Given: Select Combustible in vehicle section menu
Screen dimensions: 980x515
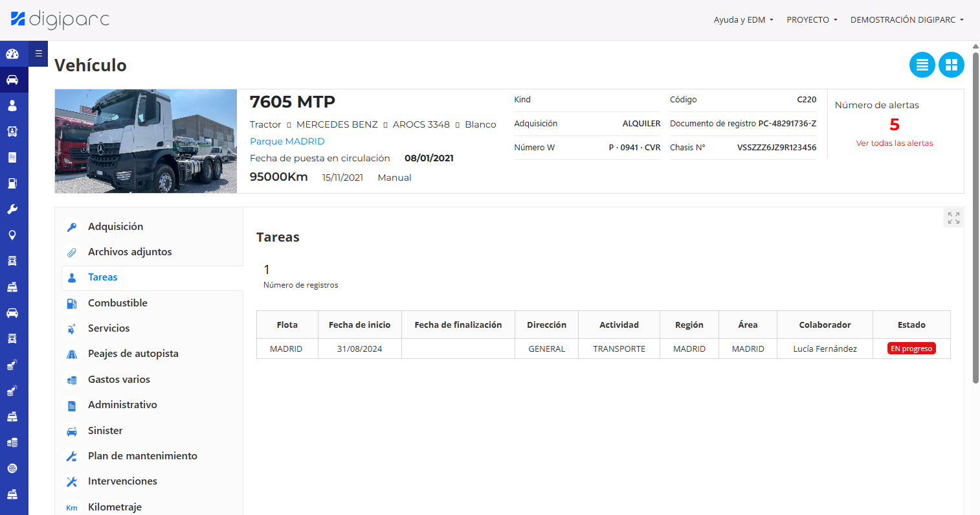Looking at the screenshot, I should 118,303.
